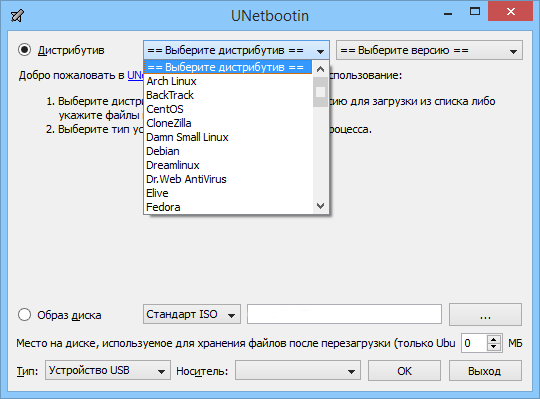Choose BackTrack from the list
This screenshot has height=399, width=540.
tap(228, 95)
